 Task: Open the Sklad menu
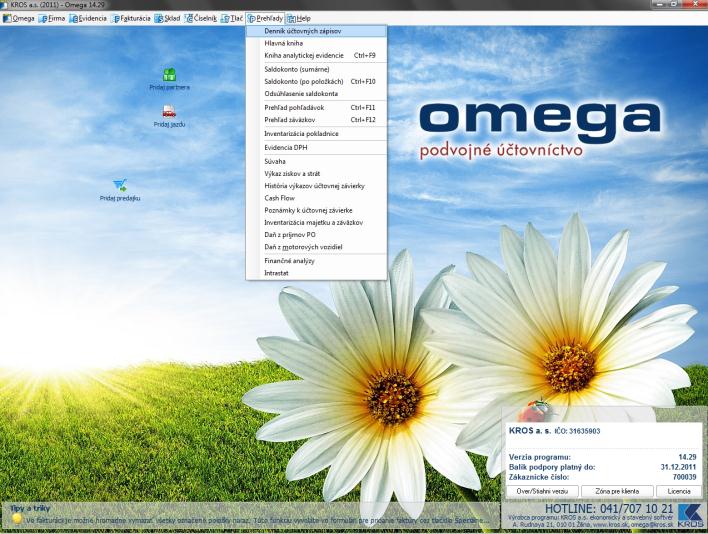pos(168,19)
